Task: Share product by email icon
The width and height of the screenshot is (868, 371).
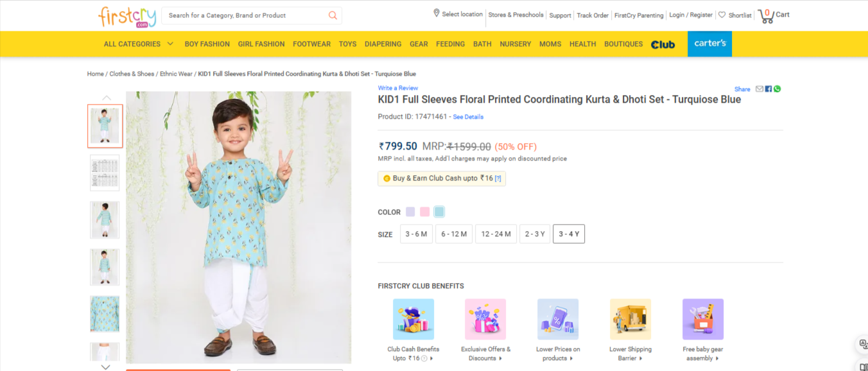Action: 759,89
